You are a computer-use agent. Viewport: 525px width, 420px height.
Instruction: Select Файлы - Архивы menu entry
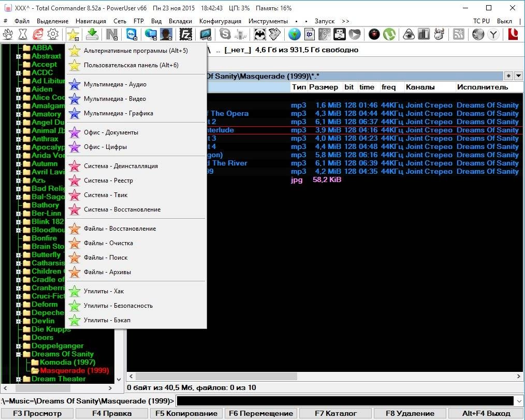[136, 272]
